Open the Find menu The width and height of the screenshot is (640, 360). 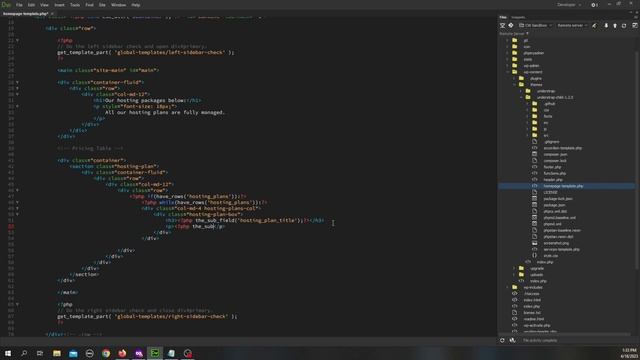pos(89,5)
